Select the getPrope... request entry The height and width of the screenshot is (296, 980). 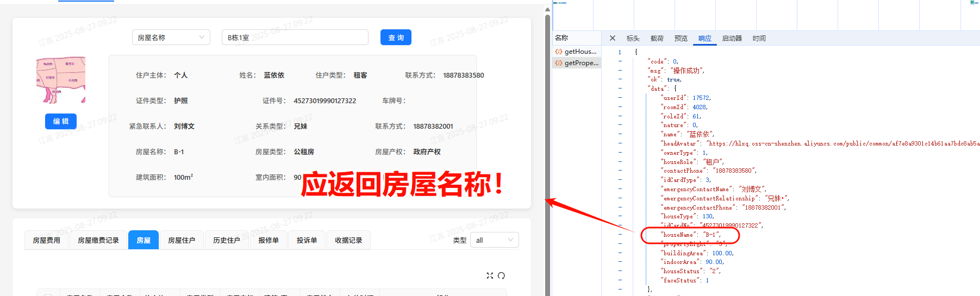577,63
